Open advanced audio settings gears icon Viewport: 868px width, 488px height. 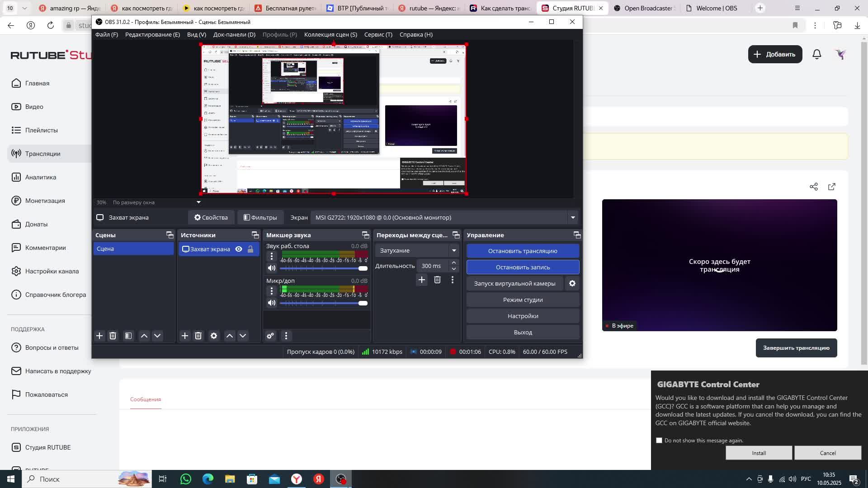pyautogui.click(x=270, y=336)
